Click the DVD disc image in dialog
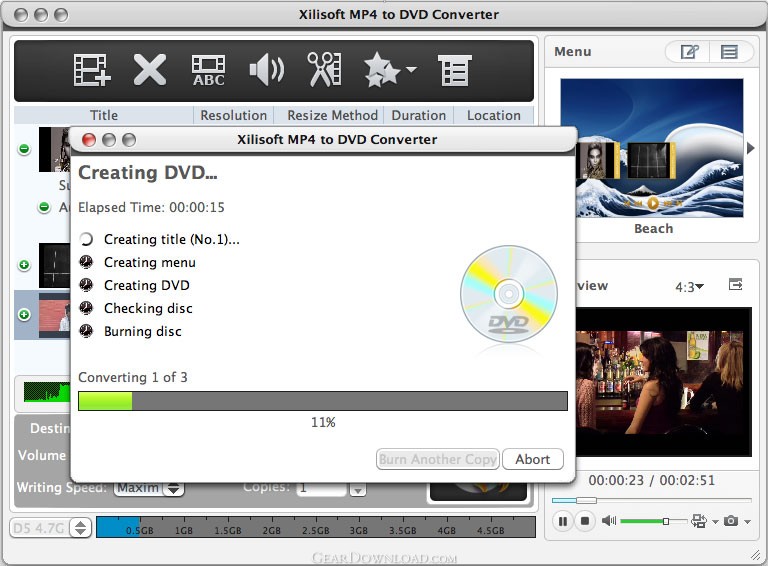 tap(509, 294)
